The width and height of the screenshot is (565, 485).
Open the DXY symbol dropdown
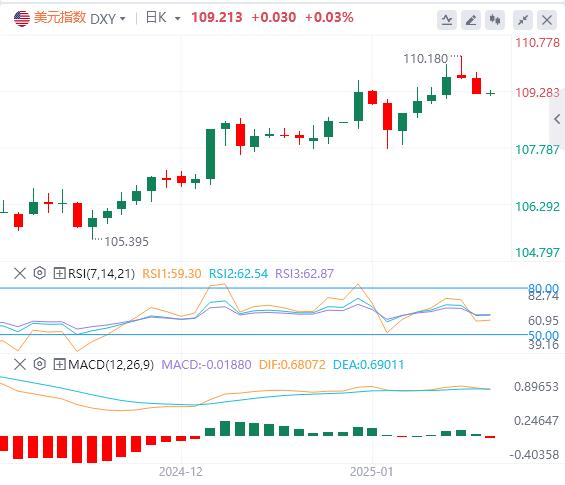coord(108,18)
